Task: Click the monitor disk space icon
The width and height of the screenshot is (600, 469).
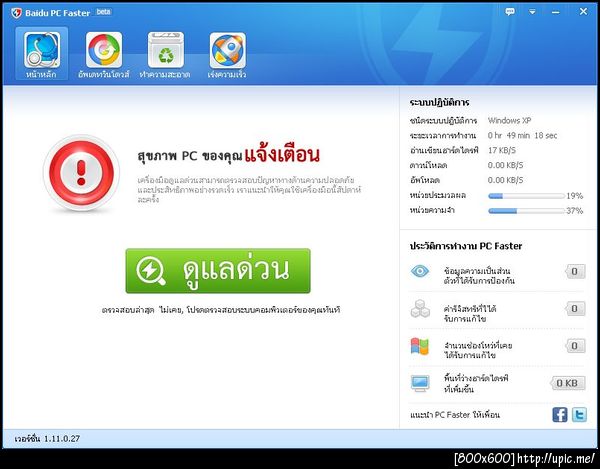Action: (x=420, y=384)
